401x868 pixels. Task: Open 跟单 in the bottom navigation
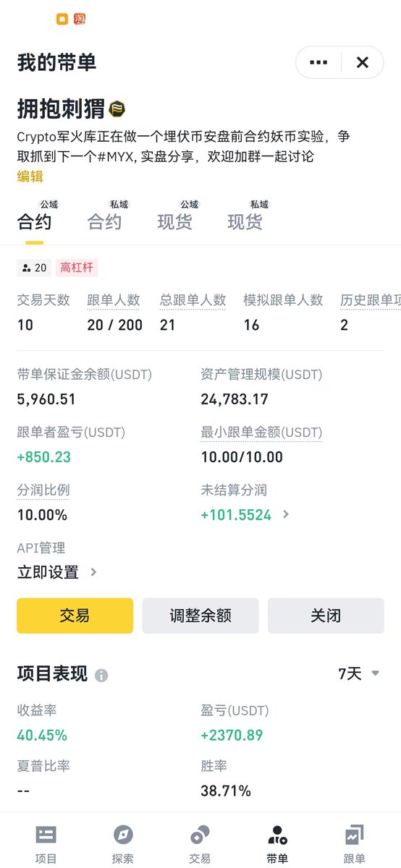click(354, 843)
